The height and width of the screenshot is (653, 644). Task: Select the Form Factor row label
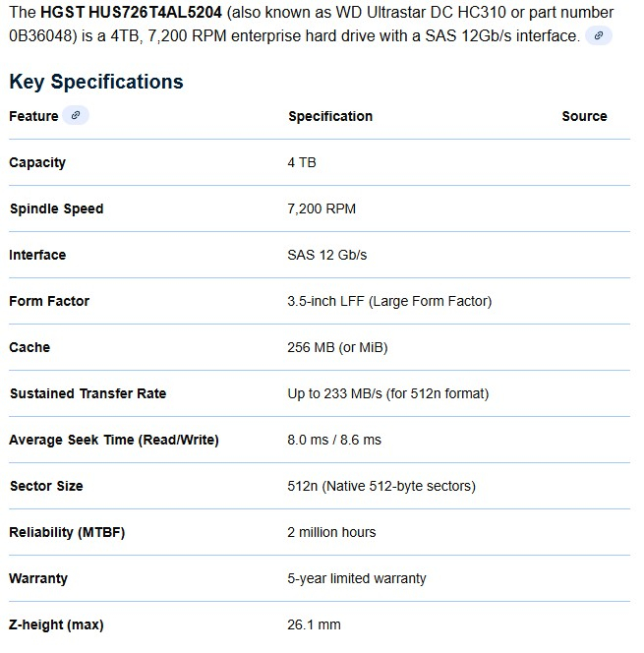coord(49,301)
